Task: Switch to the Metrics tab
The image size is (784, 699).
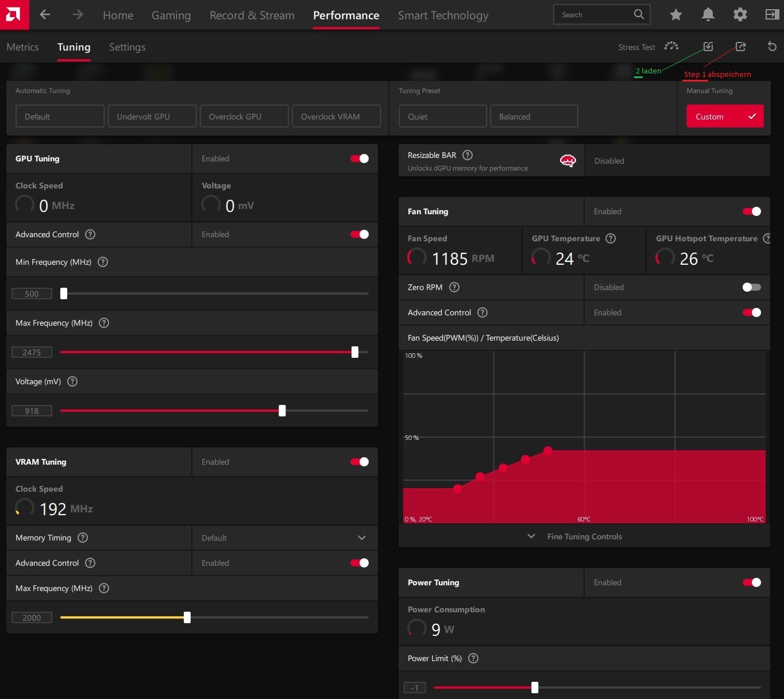Action: 22,47
